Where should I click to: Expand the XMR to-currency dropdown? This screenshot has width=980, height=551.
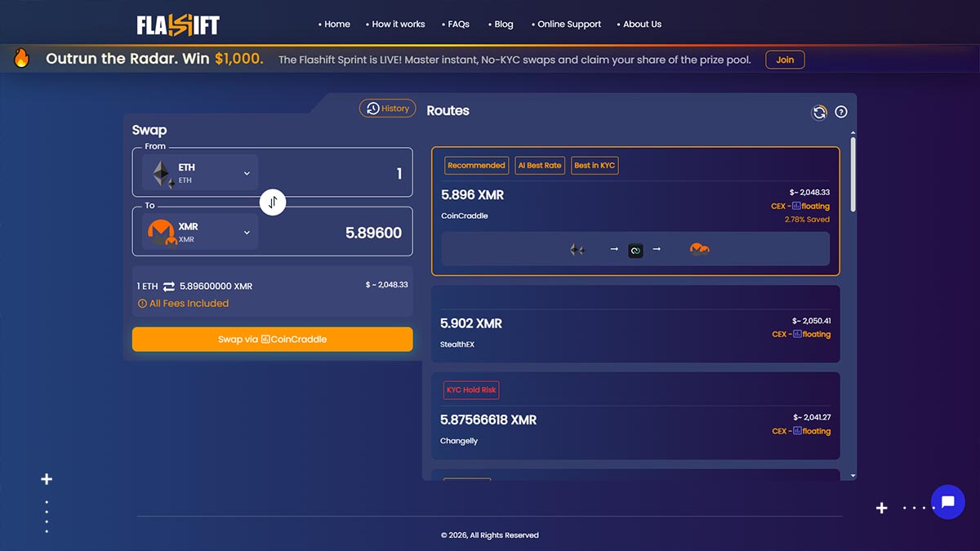tap(247, 233)
